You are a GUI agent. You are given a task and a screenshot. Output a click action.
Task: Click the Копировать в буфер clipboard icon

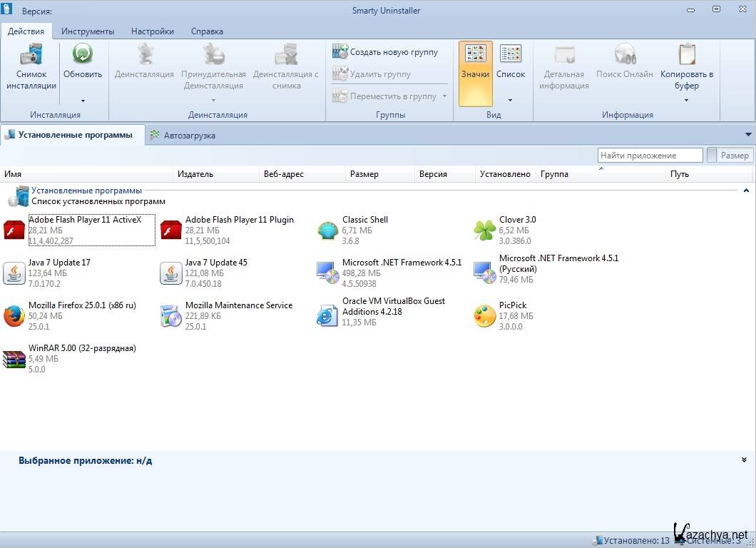(687, 54)
